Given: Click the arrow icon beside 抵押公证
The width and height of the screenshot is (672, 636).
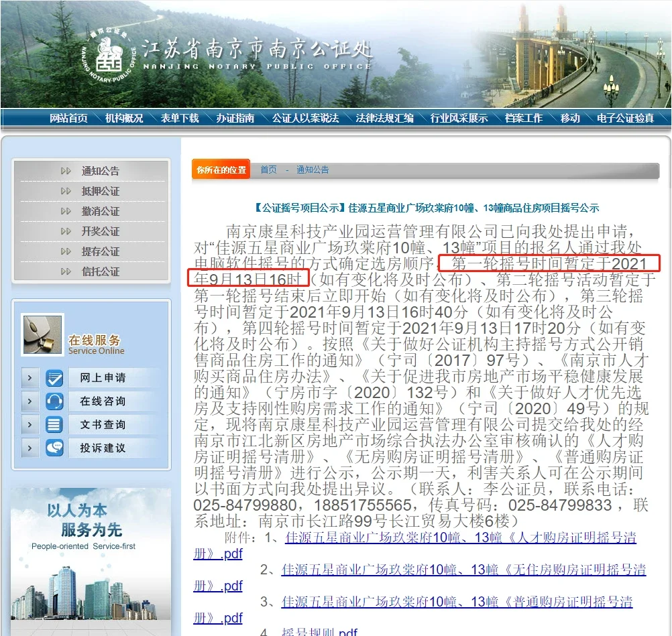Looking at the screenshot, I should pos(66,191).
